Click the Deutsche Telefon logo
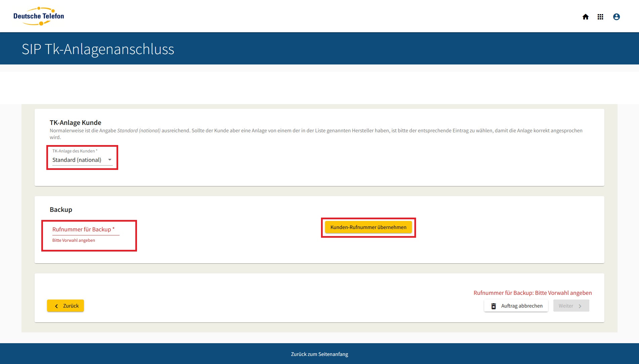Viewport: 639px width, 364px height. point(39,16)
